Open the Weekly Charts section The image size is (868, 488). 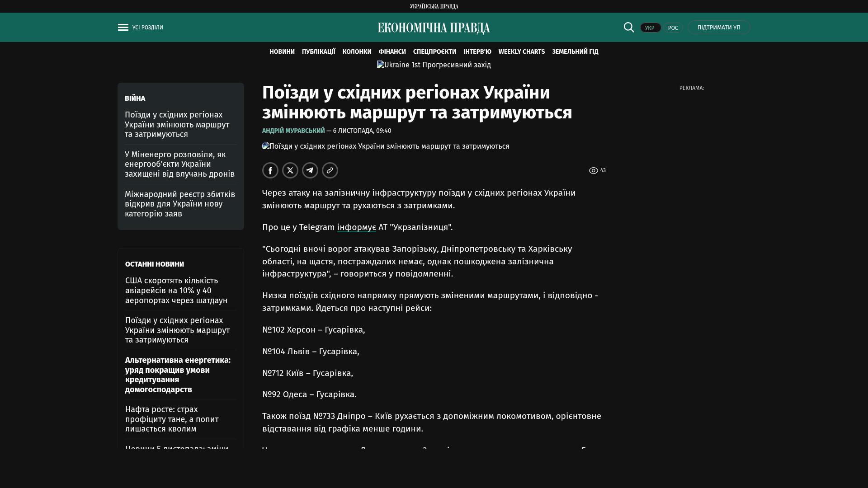(x=521, y=52)
